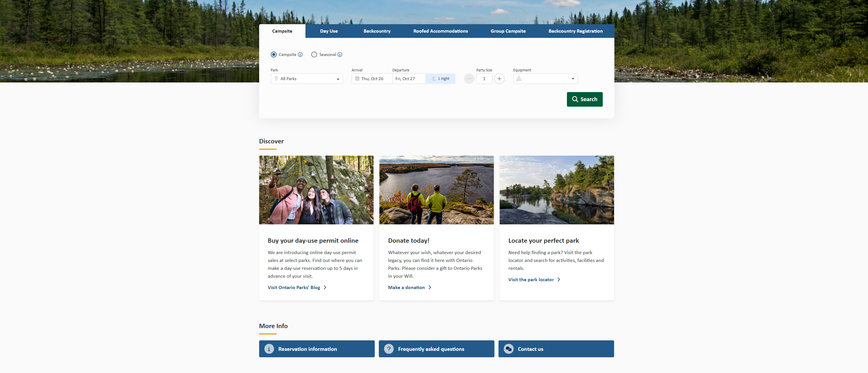868x373 pixels.
Task: Switch to the Day Use tab
Action: click(x=328, y=31)
